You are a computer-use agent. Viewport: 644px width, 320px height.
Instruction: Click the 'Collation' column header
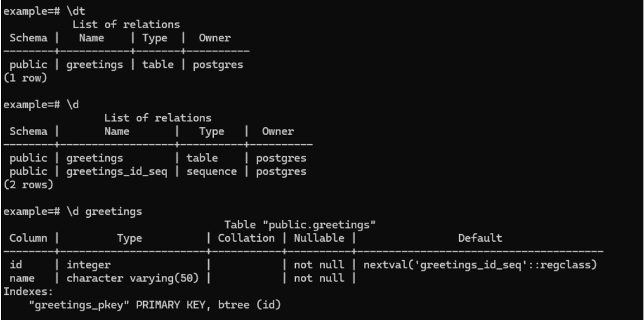246,238
